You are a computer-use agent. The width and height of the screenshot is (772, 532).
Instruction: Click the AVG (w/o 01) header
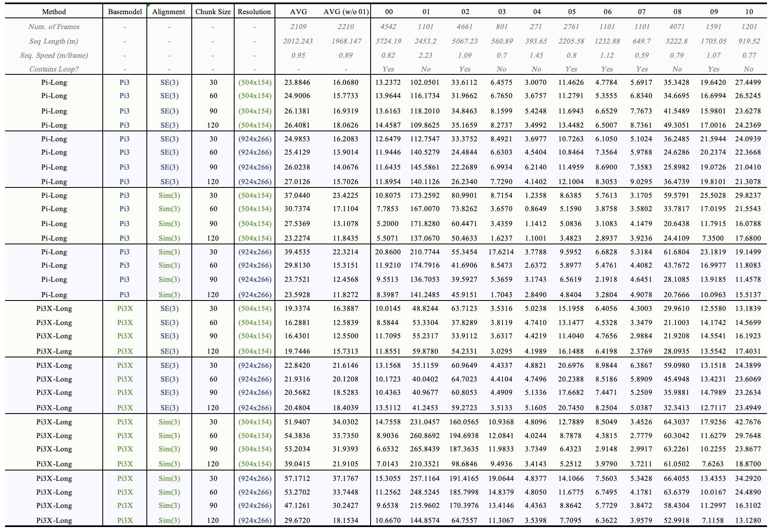[x=346, y=12]
